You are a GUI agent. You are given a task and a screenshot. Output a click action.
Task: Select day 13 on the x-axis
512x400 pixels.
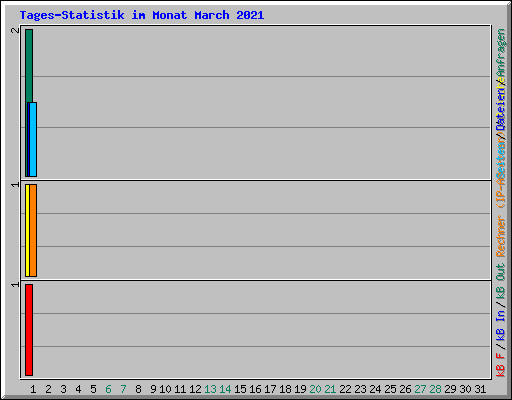pos(210,389)
